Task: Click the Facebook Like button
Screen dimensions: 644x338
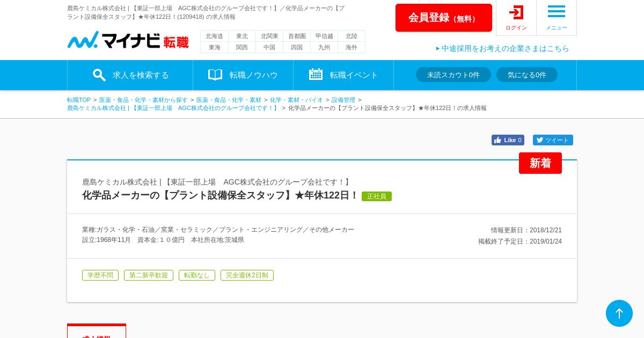Action: [x=508, y=140]
